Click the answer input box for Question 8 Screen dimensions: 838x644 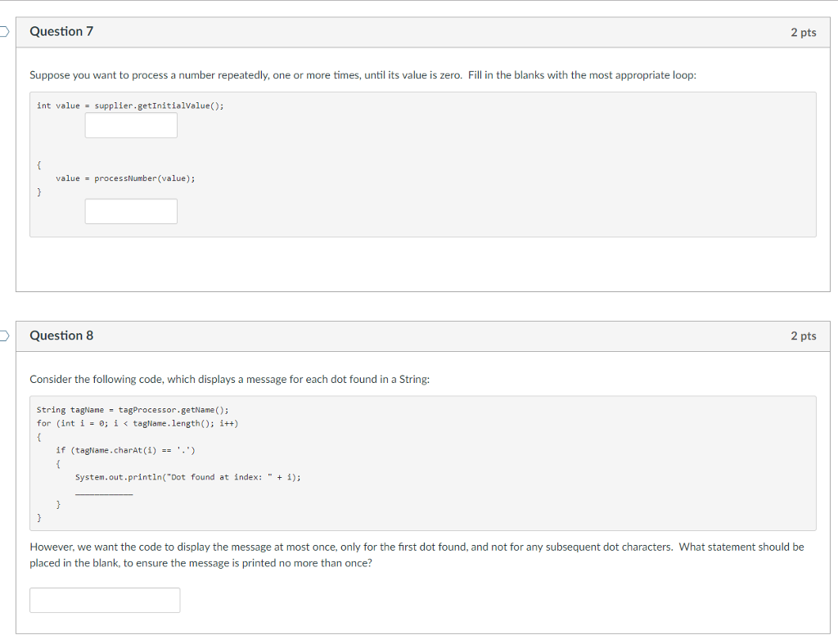(105, 600)
